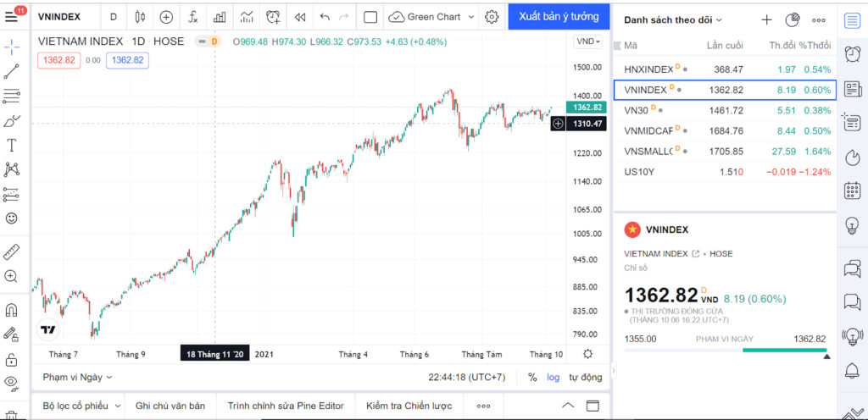
Task: Expand the Danh sách theo dõi dropdown
Action: [673, 19]
